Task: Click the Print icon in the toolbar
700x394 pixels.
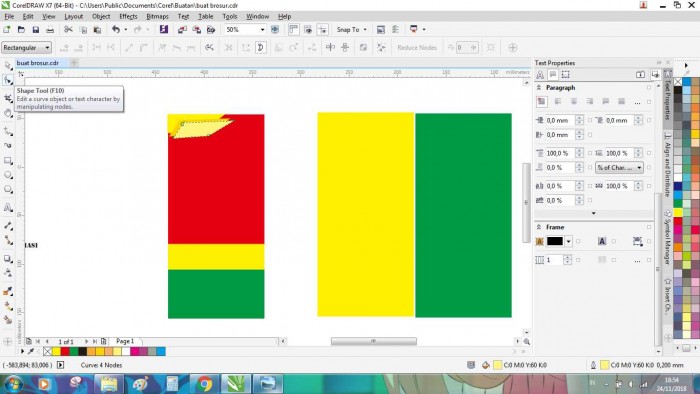Action: point(50,29)
